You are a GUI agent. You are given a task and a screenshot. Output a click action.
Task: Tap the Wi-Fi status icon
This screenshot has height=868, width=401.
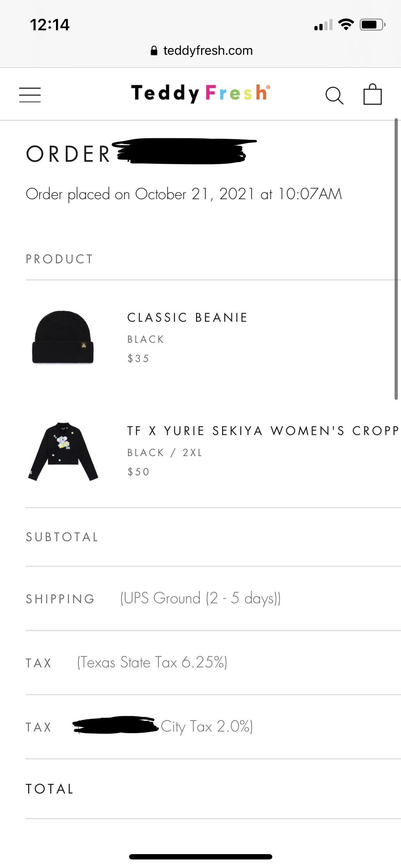(x=346, y=25)
